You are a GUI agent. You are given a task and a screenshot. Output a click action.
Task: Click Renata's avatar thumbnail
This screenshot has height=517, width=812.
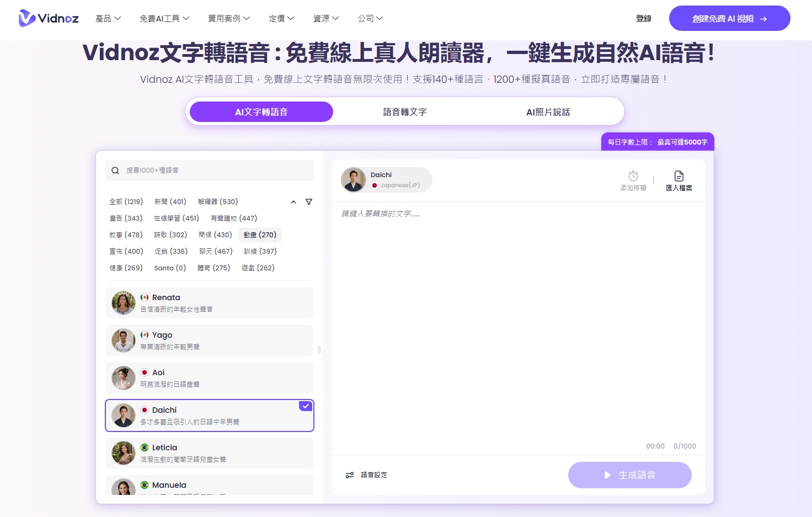click(x=124, y=303)
